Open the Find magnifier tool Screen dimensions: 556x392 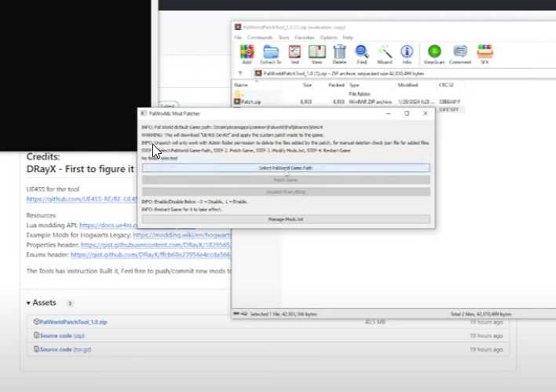pyautogui.click(x=362, y=53)
